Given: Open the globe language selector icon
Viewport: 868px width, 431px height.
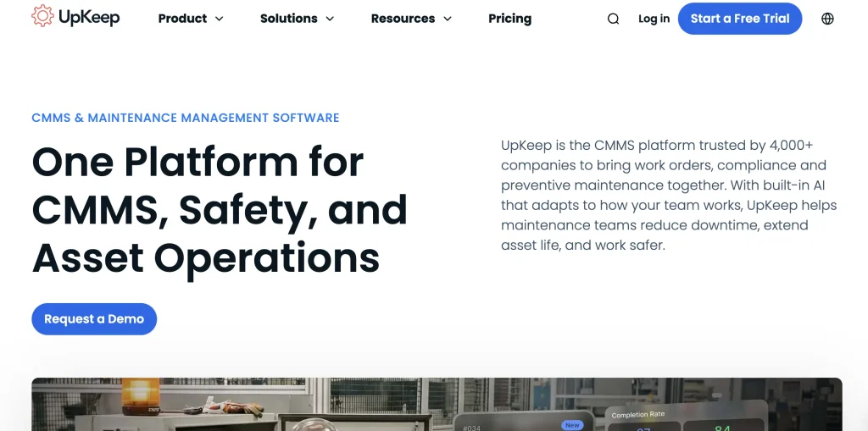Looking at the screenshot, I should [x=827, y=19].
